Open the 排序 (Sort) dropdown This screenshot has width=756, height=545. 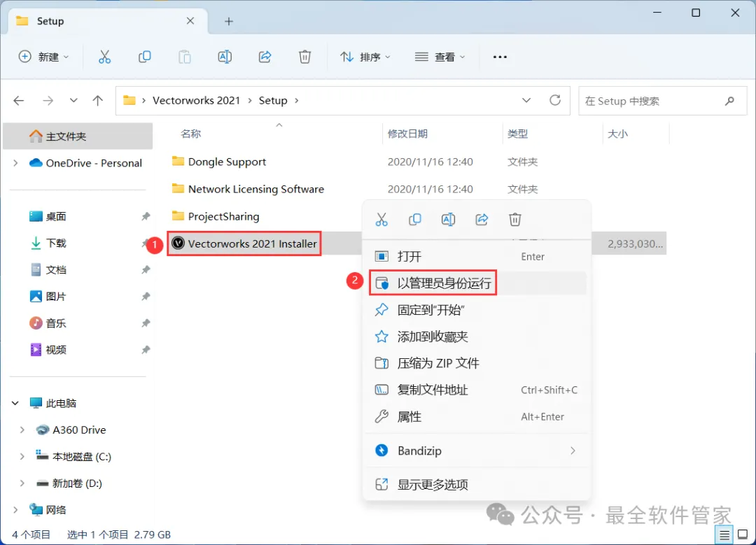(x=365, y=57)
